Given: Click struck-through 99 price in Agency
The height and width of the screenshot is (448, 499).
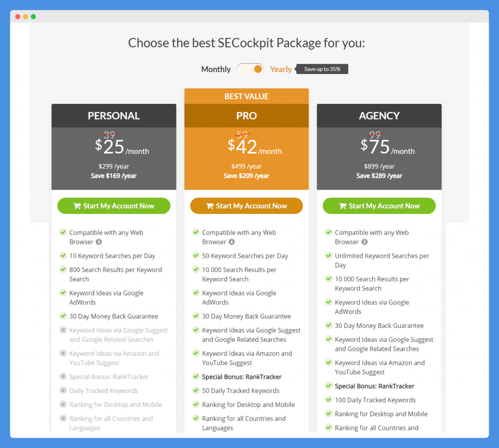Looking at the screenshot, I should click(x=375, y=135).
